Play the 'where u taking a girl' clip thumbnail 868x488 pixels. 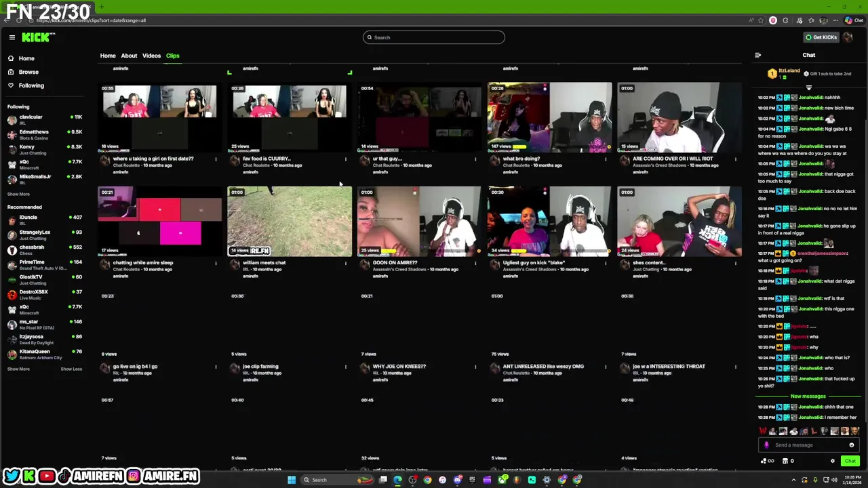pos(159,117)
